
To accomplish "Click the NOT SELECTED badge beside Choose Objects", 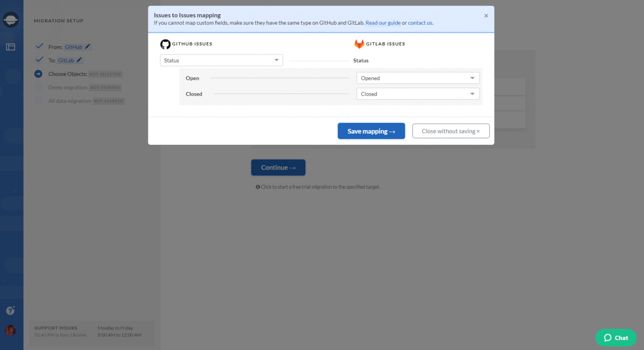I will pyautogui.click(x=105, y=74).
